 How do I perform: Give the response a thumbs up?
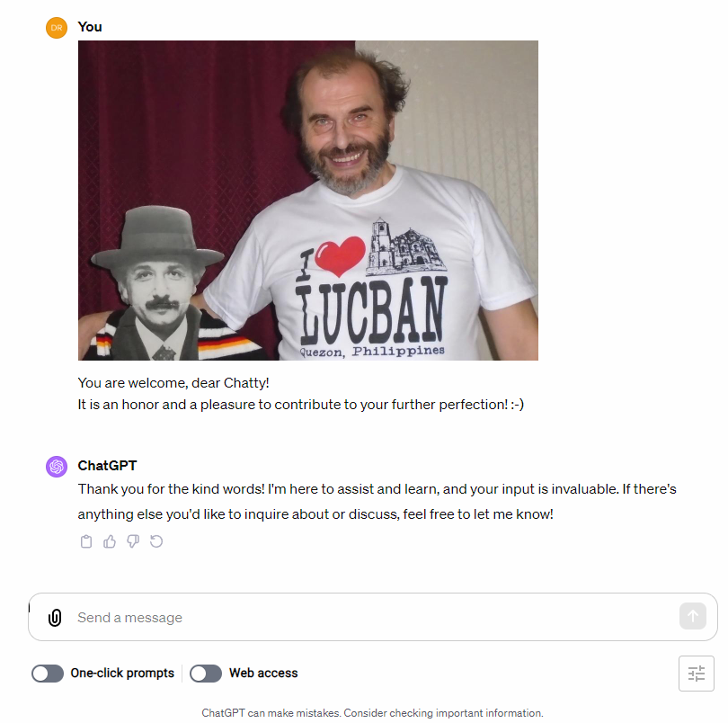(x=110, y=541)
